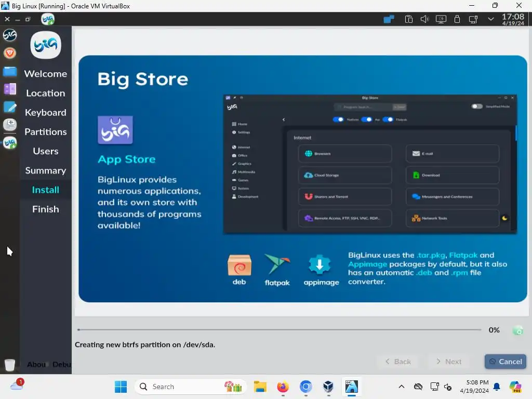Screen dimensions: 532x399
Task: Open the Windows network tray icon
Action: click(434, 387)
